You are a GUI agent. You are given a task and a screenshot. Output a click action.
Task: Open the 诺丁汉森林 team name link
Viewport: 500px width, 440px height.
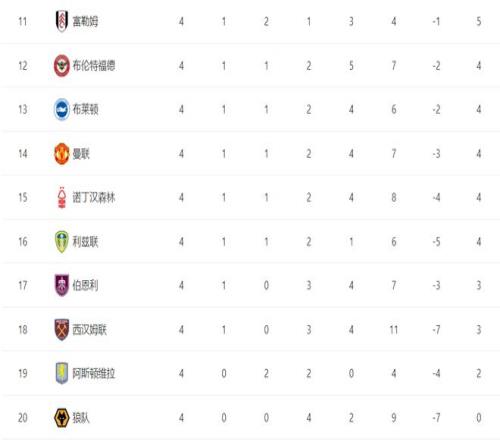(94, 198)
